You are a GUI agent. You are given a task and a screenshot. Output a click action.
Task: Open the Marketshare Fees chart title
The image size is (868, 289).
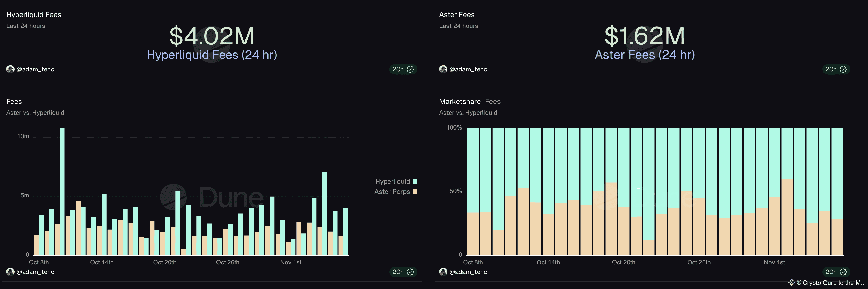coord(460,102)
